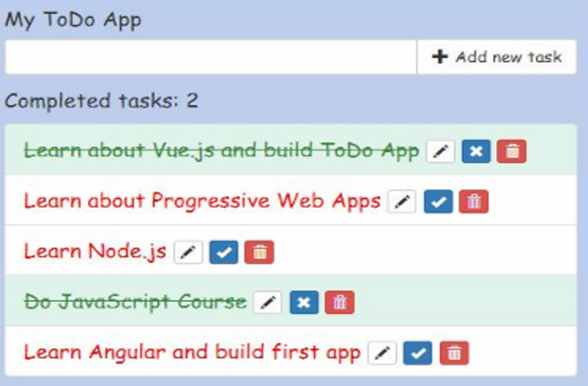Delete the Angular first app task
Viewport: 588px width, 386px height.
pyautogui.click(x=455, y=353)
